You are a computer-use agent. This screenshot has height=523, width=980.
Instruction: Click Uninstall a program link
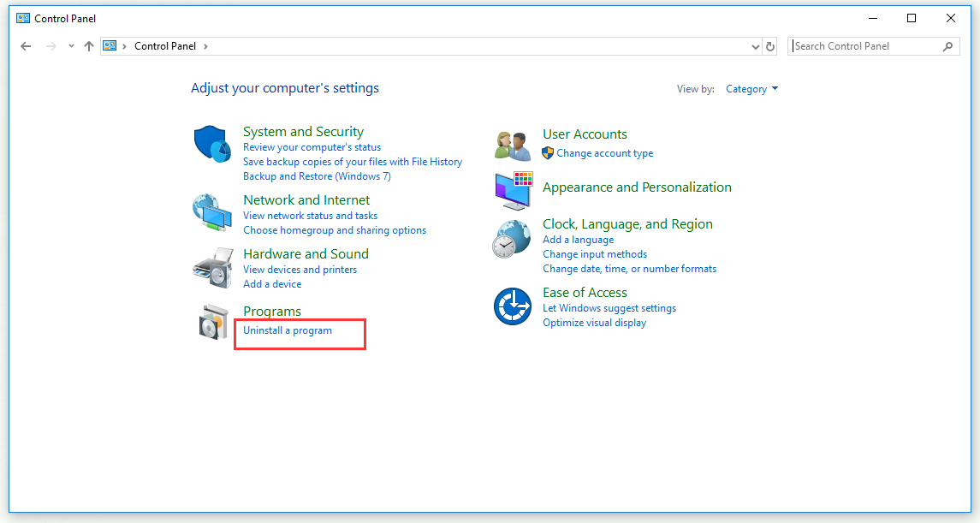point(288,330)
